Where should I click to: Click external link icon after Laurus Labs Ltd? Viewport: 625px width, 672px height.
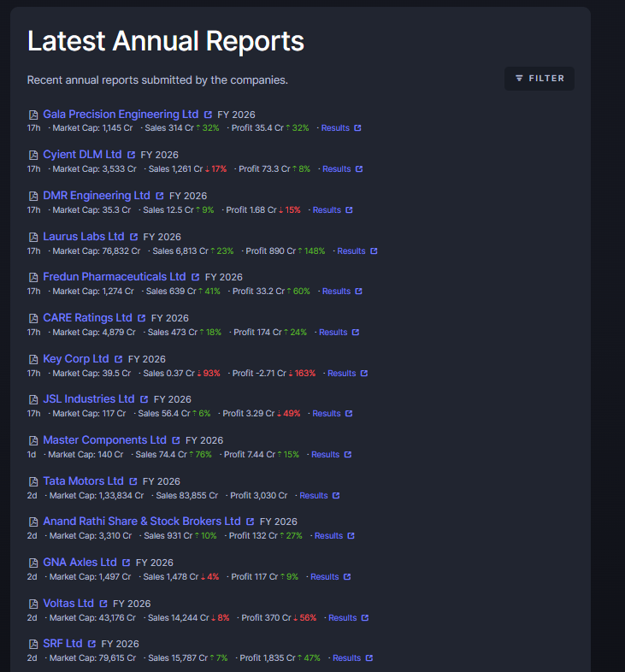[133, 238]
